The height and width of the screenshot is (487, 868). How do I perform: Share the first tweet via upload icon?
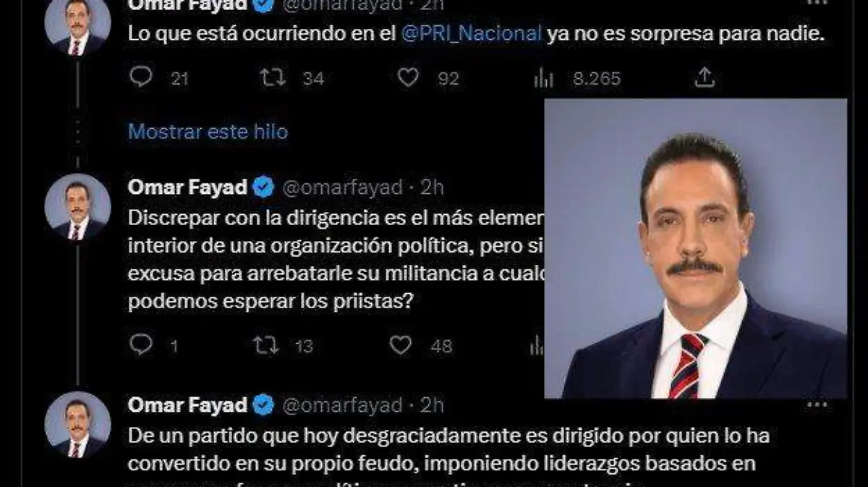pos(705,77)
